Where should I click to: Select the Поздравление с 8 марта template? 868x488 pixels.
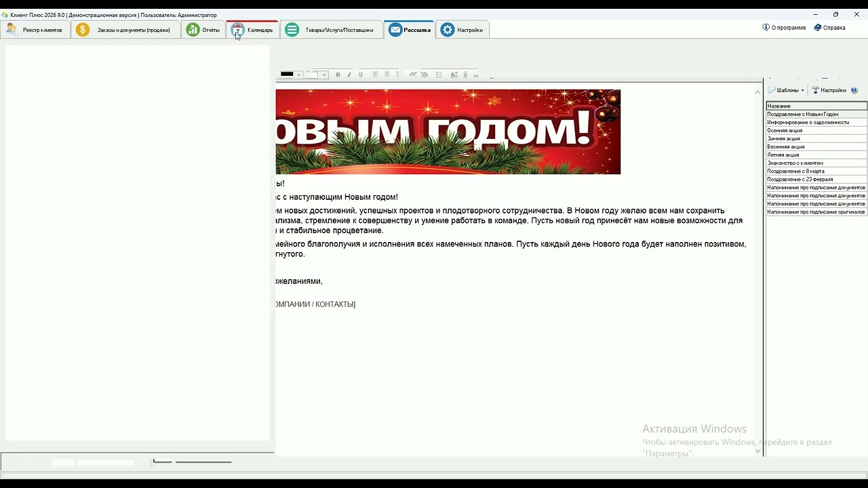(816, 171)
